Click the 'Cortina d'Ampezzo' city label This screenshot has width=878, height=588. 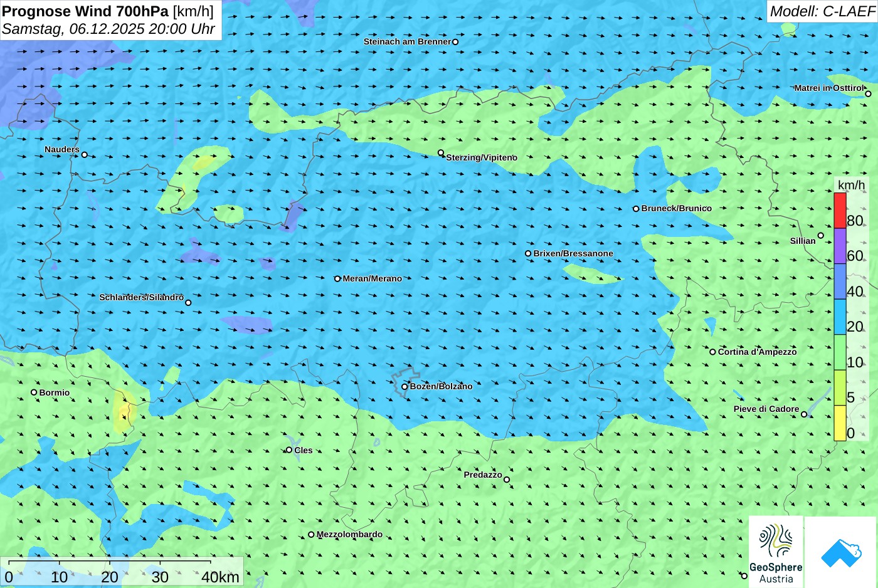[x=758, y=352]
